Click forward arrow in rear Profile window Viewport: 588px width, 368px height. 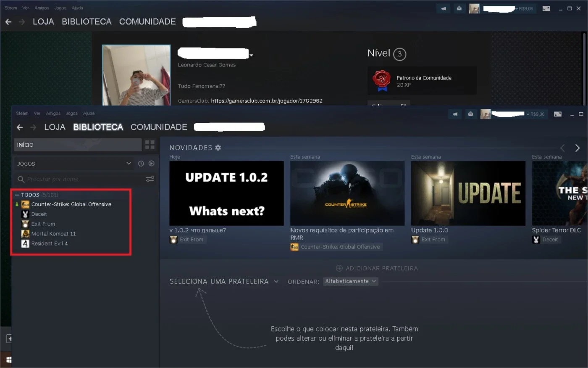tap(22, 22)
